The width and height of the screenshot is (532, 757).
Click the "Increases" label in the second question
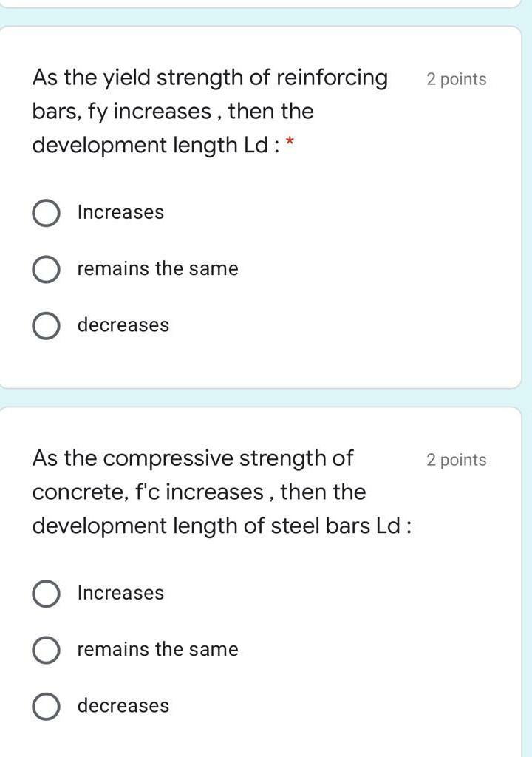(120, 592)
